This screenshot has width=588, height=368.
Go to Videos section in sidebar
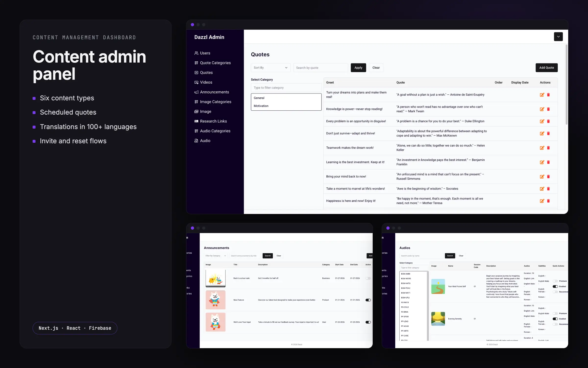pyautogui.click(x=203, y=82)
